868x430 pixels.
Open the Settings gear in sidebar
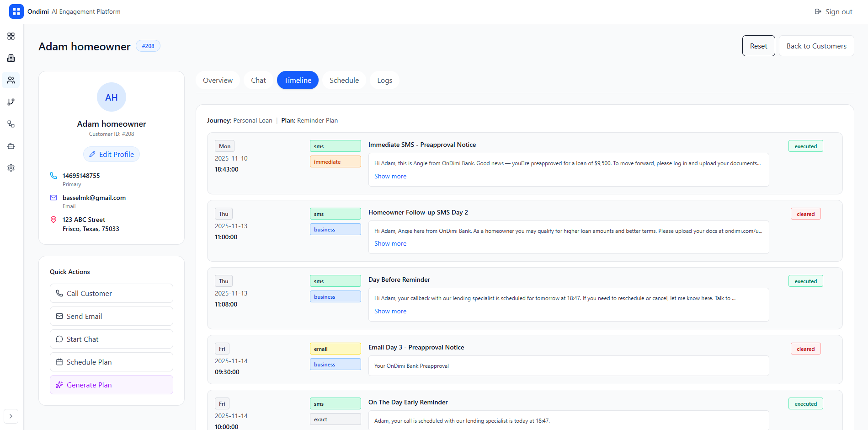click(11, 168)
